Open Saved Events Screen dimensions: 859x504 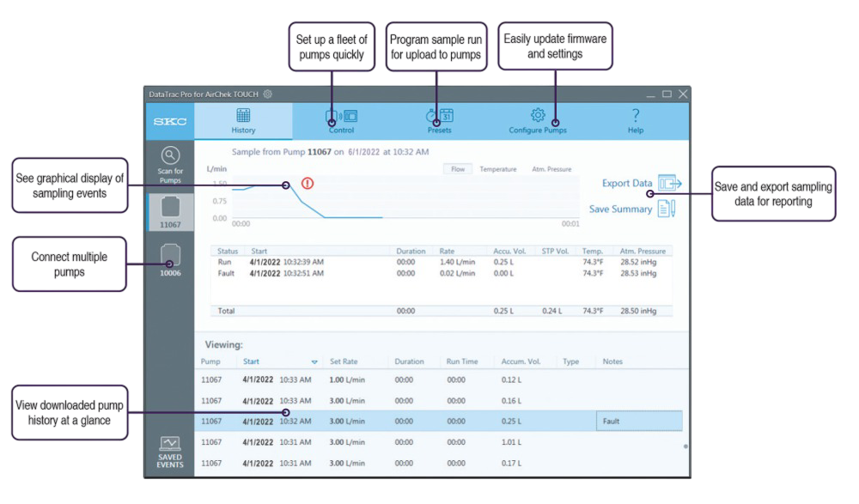tap(170, 452)
